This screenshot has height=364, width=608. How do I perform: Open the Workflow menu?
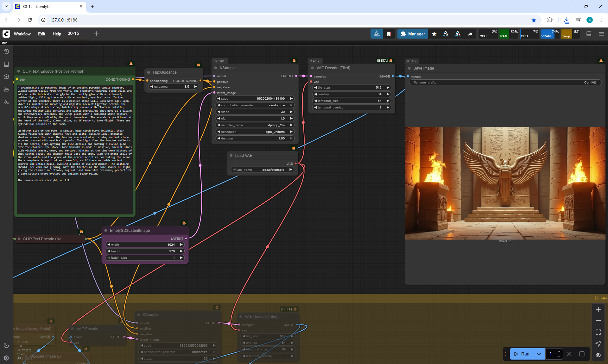(x=22, y=34)
